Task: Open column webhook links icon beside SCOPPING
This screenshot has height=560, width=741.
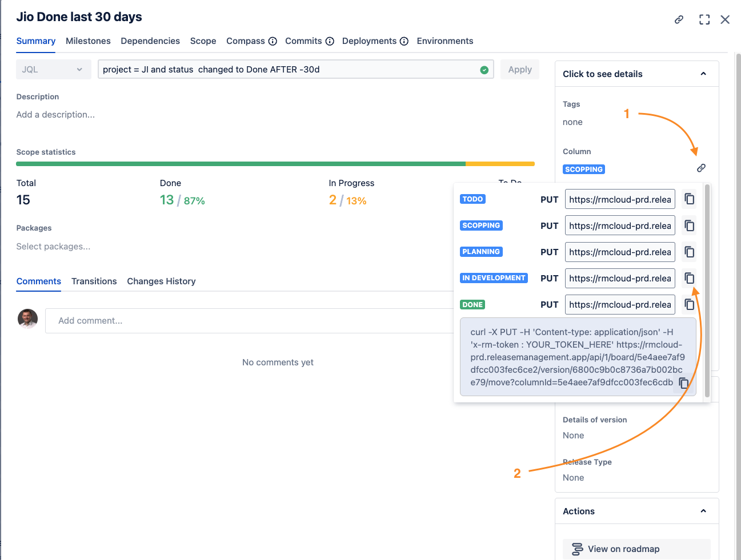Action: [701, 168]
